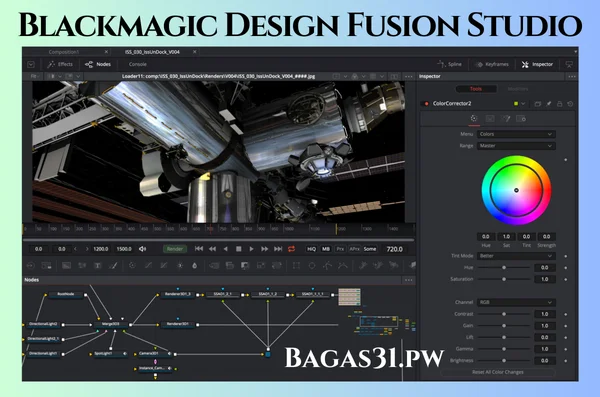
Task: Open the Channel dropdown showing RGB
Action: point(516,302)
